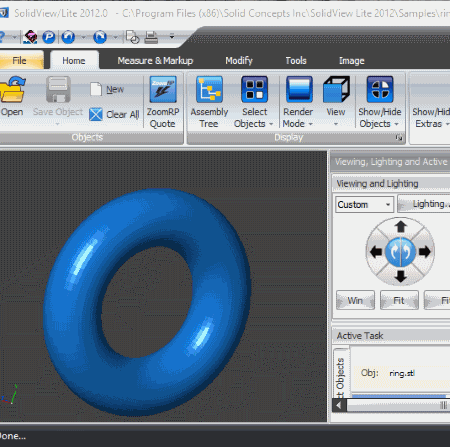Viewport: 450px width, 447px height.
Task: Click the Viewing and Lighting panel header
Action: click(x=391, y=184)
